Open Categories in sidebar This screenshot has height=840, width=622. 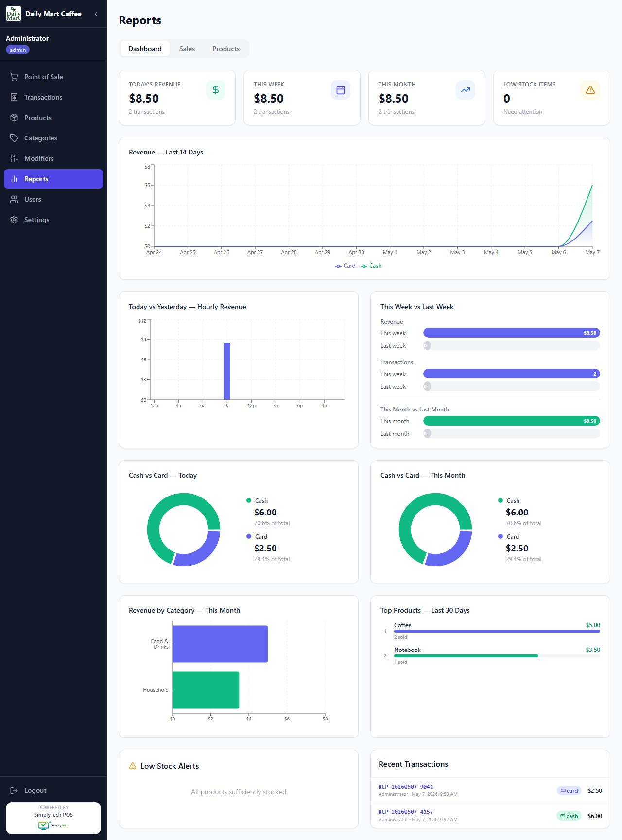pyautogui.click(x=53, y=138)
